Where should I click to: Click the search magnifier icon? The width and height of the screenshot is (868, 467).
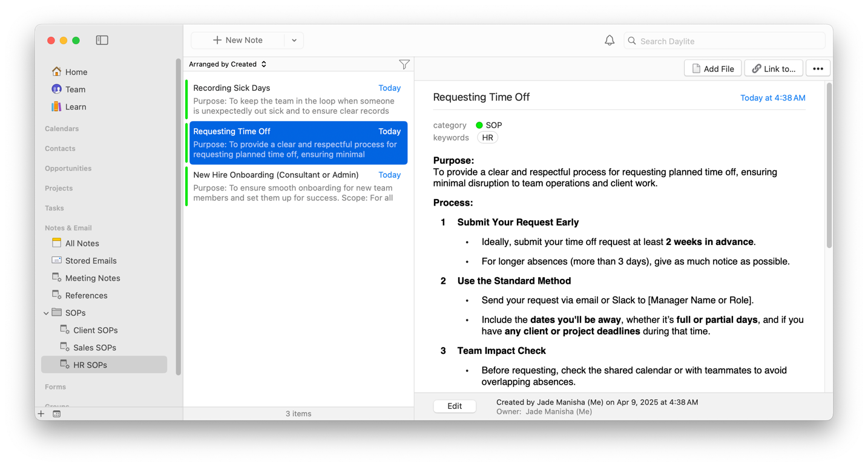(x=632, y=41)
